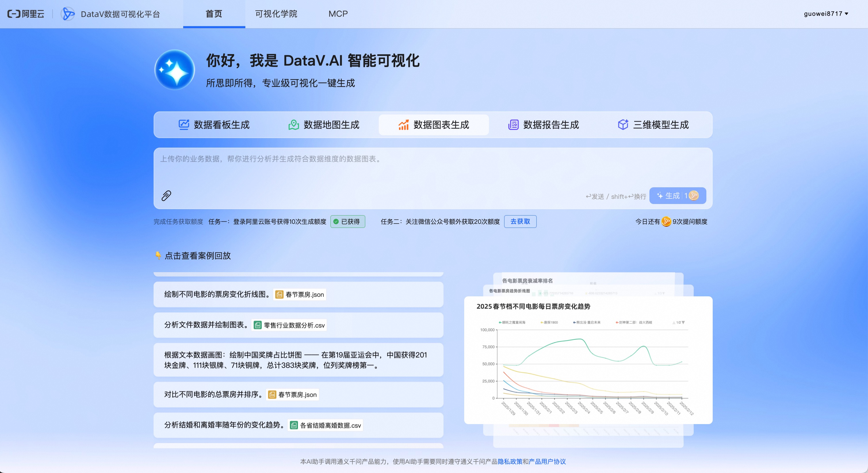Click the DataV.AI sparkle avatar

pos(175,70)
